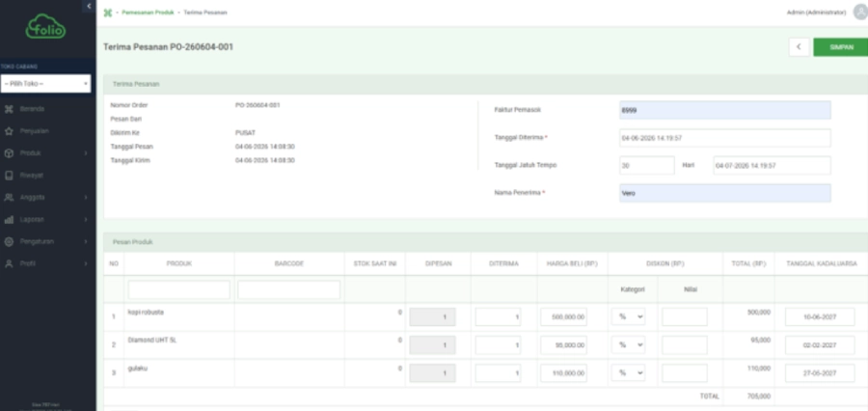The height and width of the screenshot is (411, 868).
Task: Click the Produk column filter box
Action: click(x=178, y=289)
